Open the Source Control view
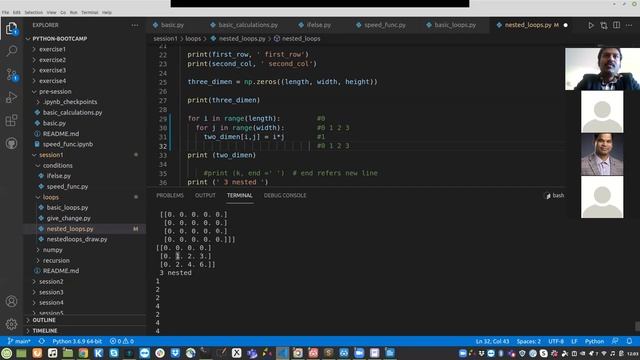Viewport: 640px width, 360px height. pos(11,74)
